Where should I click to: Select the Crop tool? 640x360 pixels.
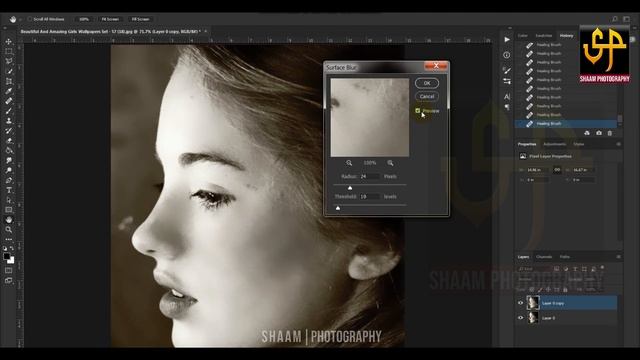coord(9,81)
